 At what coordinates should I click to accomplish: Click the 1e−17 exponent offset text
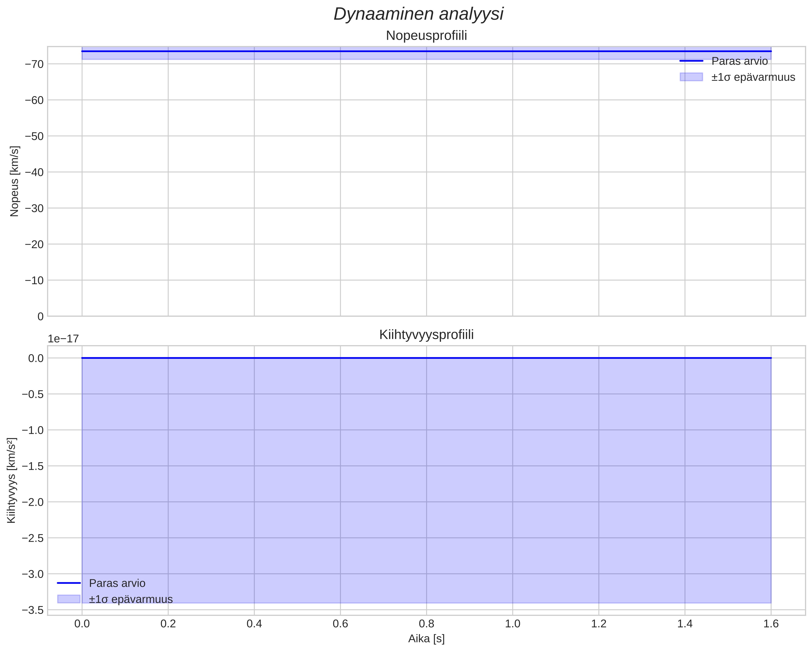pyautogui.click(x=63, y=339)
